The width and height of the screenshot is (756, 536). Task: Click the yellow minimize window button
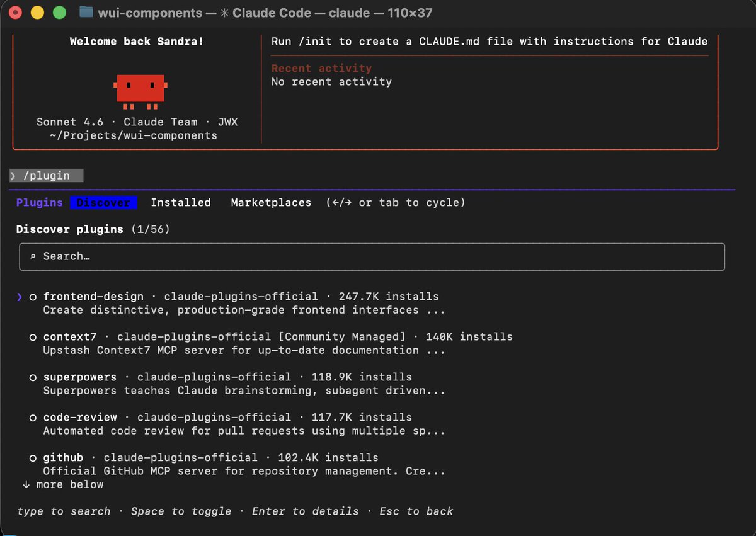(x=37, y=13)
